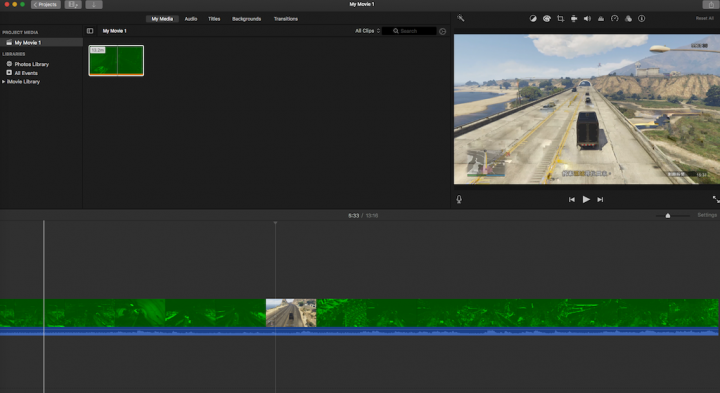This screenshot has height=393, width=720.
Task: Skip to previous clip in viewer
Action: click(x=572, y=199)
